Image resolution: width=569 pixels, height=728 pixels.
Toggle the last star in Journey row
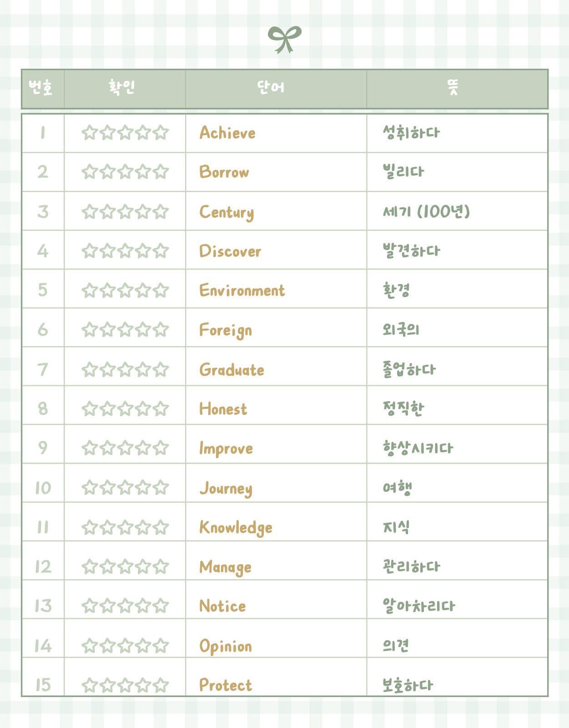click(161, 487)
